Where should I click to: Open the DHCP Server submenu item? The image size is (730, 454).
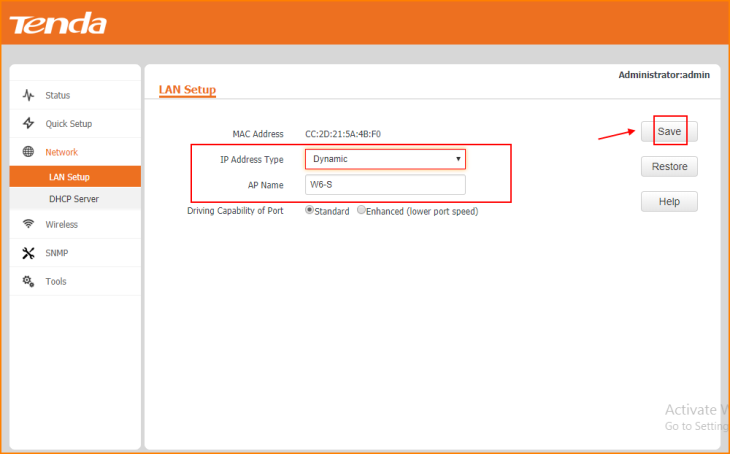click(73, 199)
